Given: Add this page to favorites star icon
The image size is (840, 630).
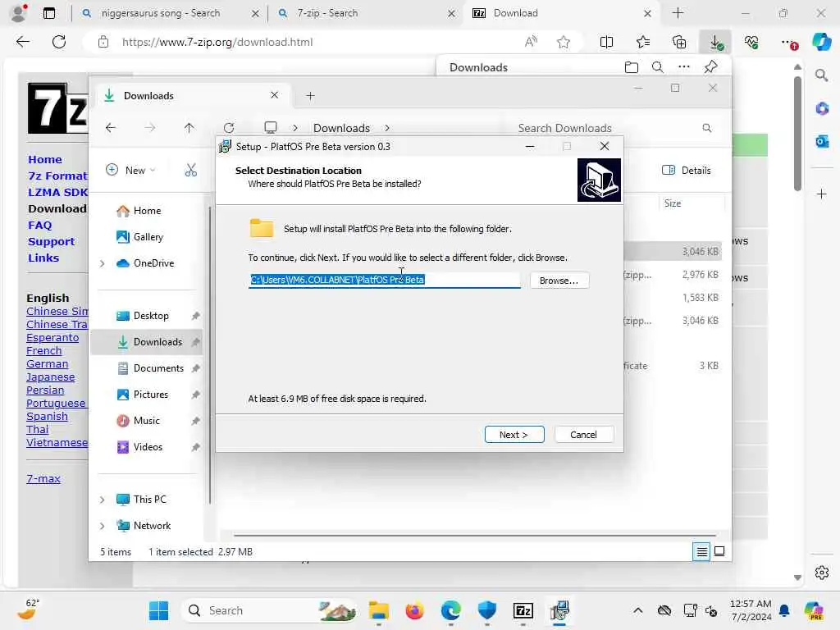Looking at the screenshot, I should [563, 42].
